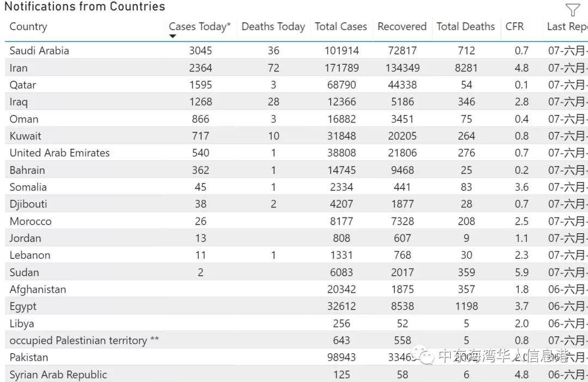The image size is (588, 382).
Task: Click the filter funnel icon
Action: (573, 10)
